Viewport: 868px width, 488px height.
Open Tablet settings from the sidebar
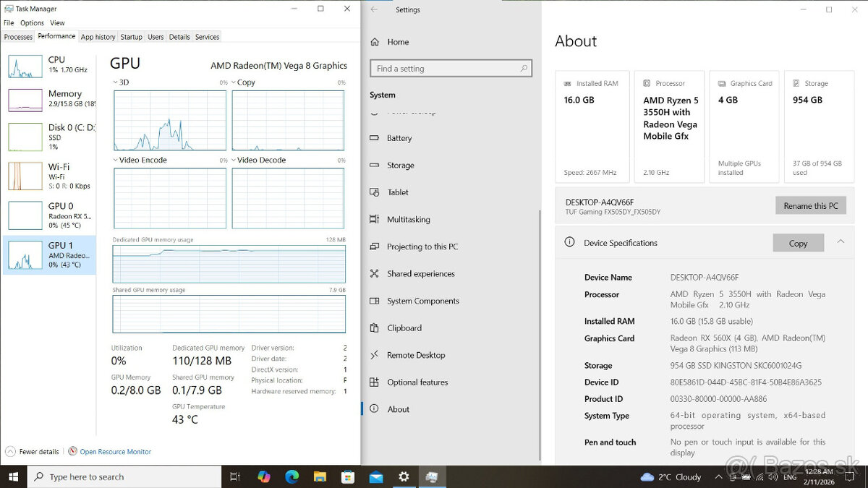[399, 192]
